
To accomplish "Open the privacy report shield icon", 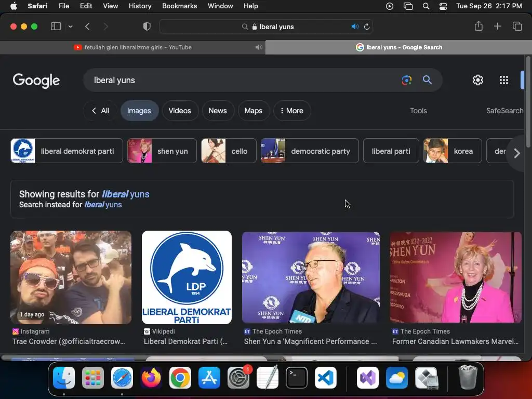I will pos(147,26).
